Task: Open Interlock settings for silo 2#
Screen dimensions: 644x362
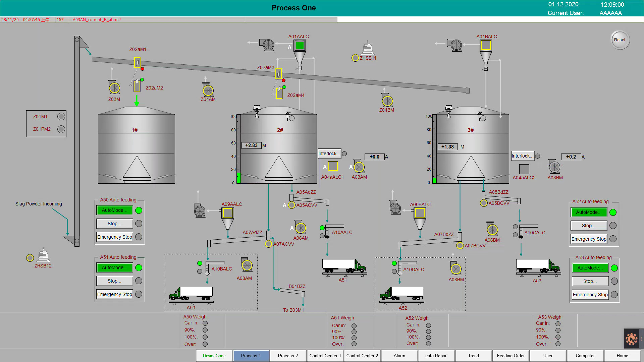Action: pos(329,154)
